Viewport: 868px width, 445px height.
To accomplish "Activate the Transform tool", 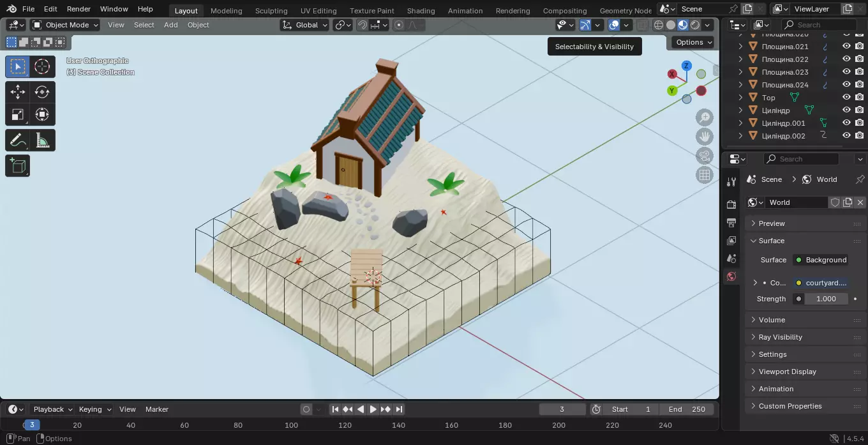I will point(42,115).
